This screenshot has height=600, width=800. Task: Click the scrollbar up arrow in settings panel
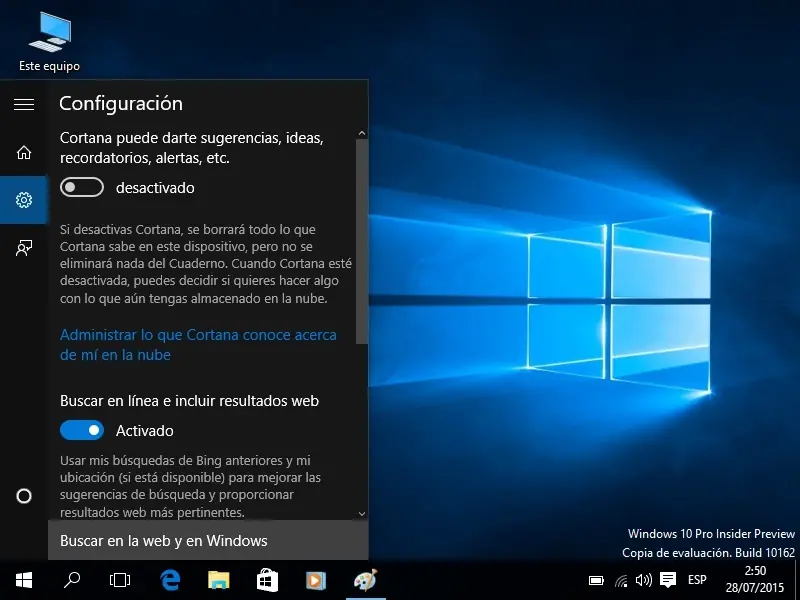(362, 134)
